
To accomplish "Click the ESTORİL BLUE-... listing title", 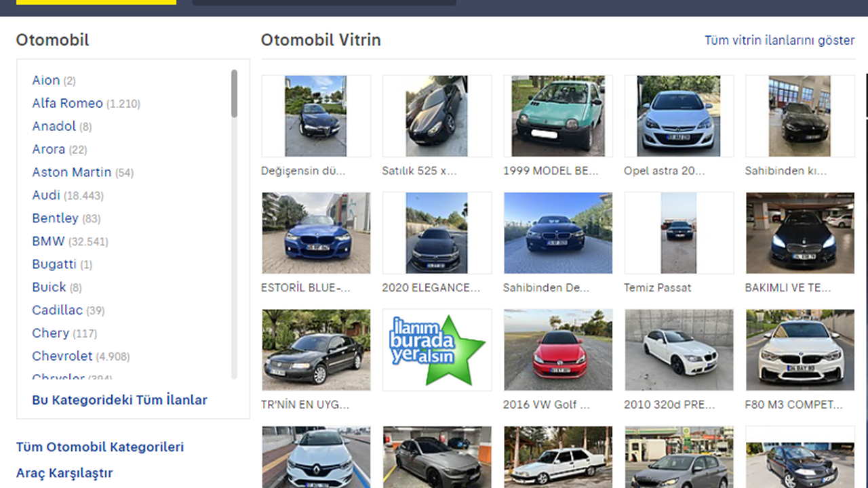I will [306, 287].
